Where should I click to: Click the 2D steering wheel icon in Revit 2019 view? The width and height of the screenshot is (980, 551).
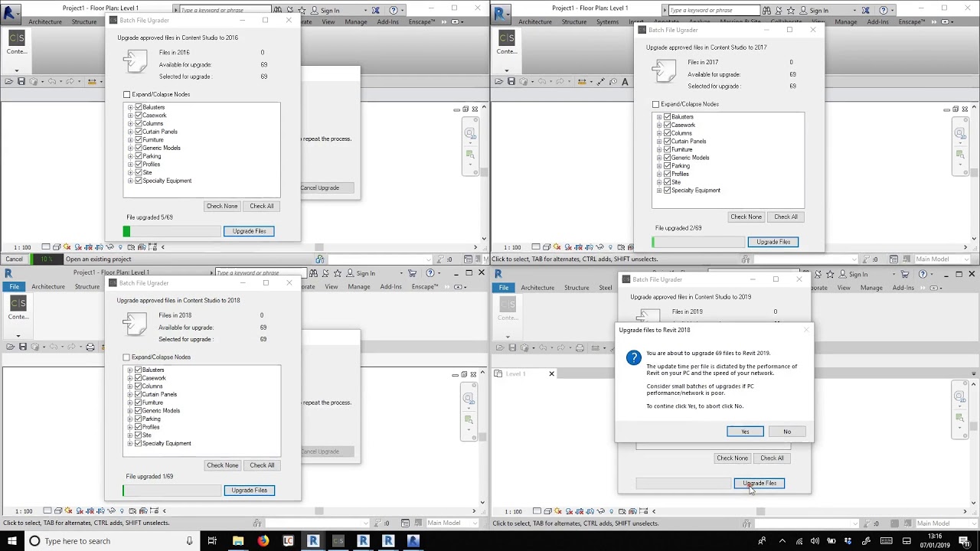click(x=959, y=397)
